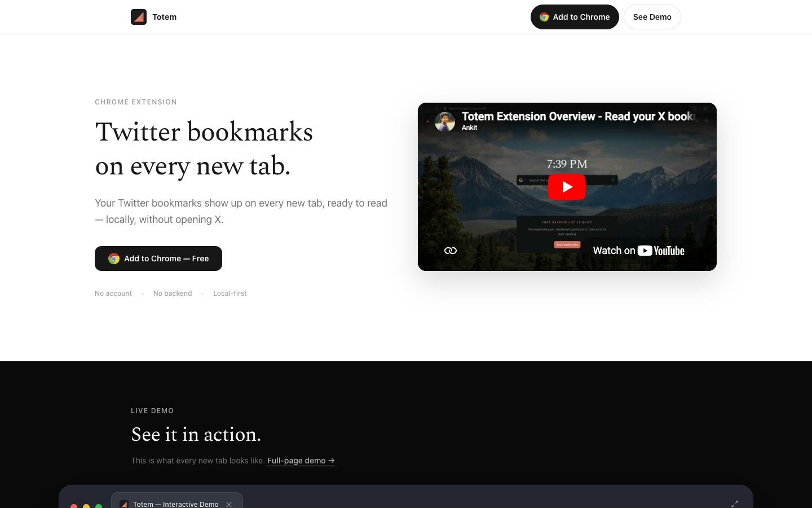Click the "No account" text

pos(113,294)
